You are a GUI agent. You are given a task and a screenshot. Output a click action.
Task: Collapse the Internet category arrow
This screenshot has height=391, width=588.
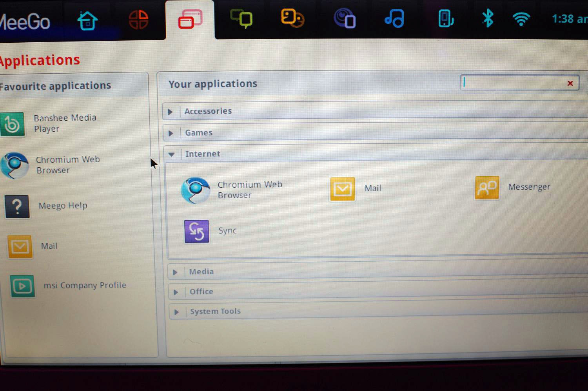(x=171, y=154)
